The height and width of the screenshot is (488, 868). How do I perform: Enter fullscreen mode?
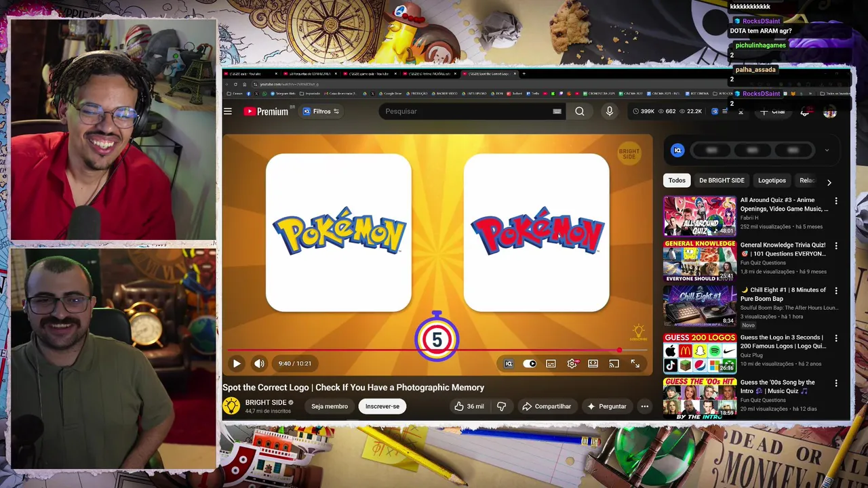[635, 364]
